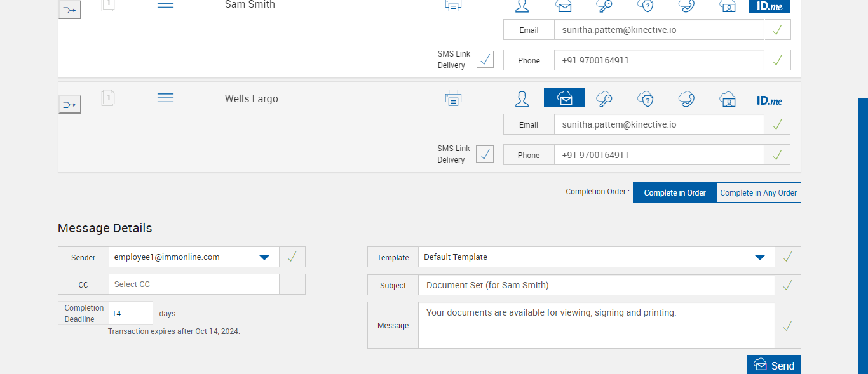Toggle SMS Link Delivery for Sam Smith
This screenshot has height=374, width=868.
pos(485,60)
